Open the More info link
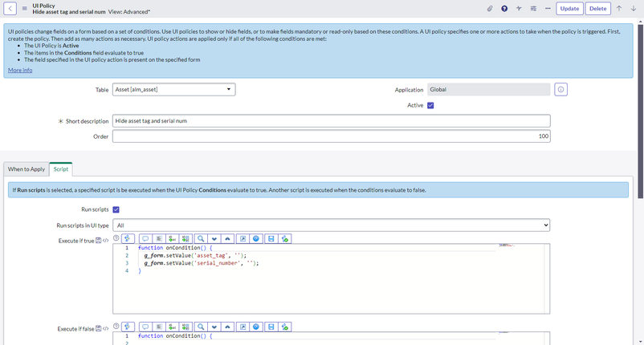 (20, 71)
